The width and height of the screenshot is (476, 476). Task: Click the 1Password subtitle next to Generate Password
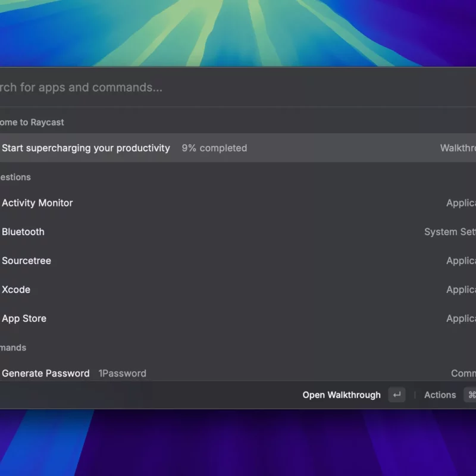pyautogui.click(x=123, y=374)
